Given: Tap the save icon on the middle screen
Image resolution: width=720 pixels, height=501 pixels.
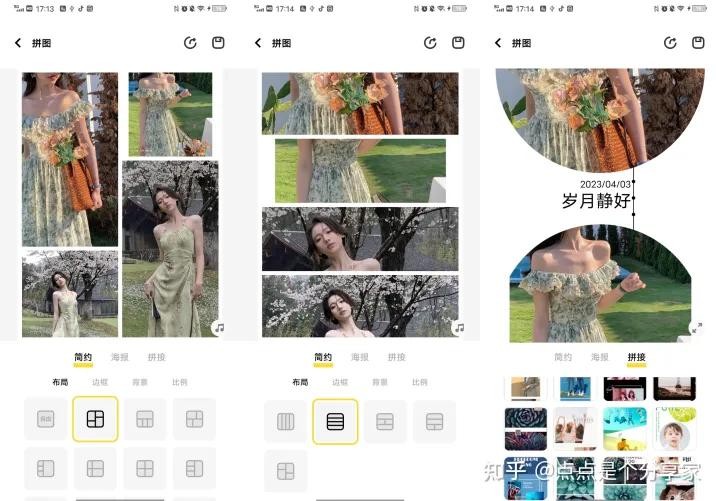Looking at the screenshot, I should (x=458, y=43).
